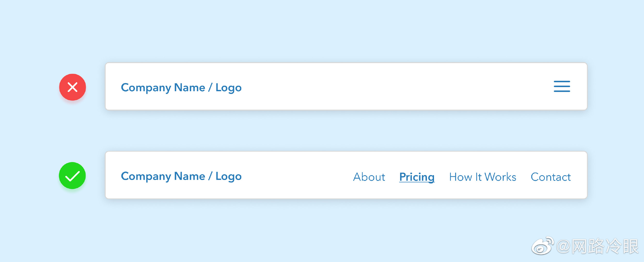644x262 pixels.
Task: Click "Name" in the navbar with text links
Action: [189, 176]
